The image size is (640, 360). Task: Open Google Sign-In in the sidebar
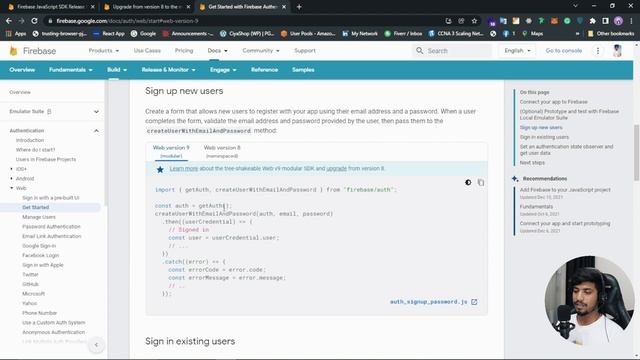click(39, 246)
